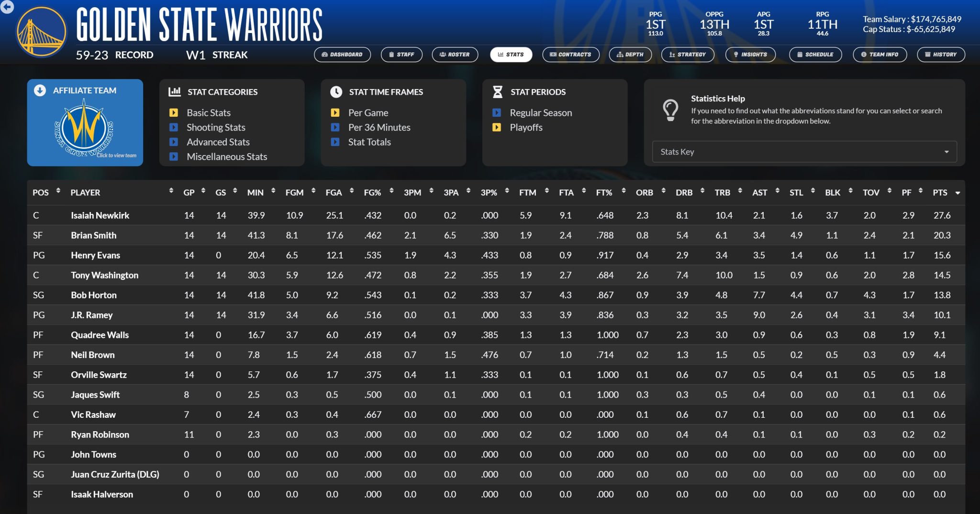Sort players by the FG% column

pos(372,192)
